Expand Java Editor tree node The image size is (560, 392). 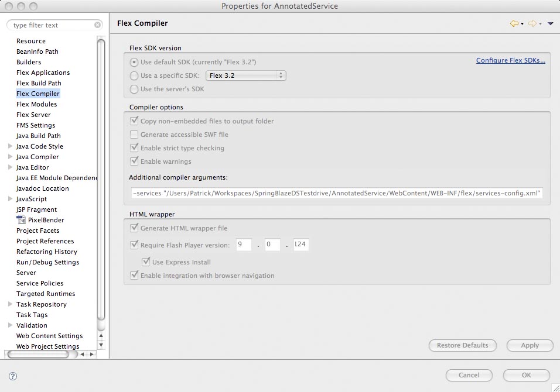tap(11, 167)
